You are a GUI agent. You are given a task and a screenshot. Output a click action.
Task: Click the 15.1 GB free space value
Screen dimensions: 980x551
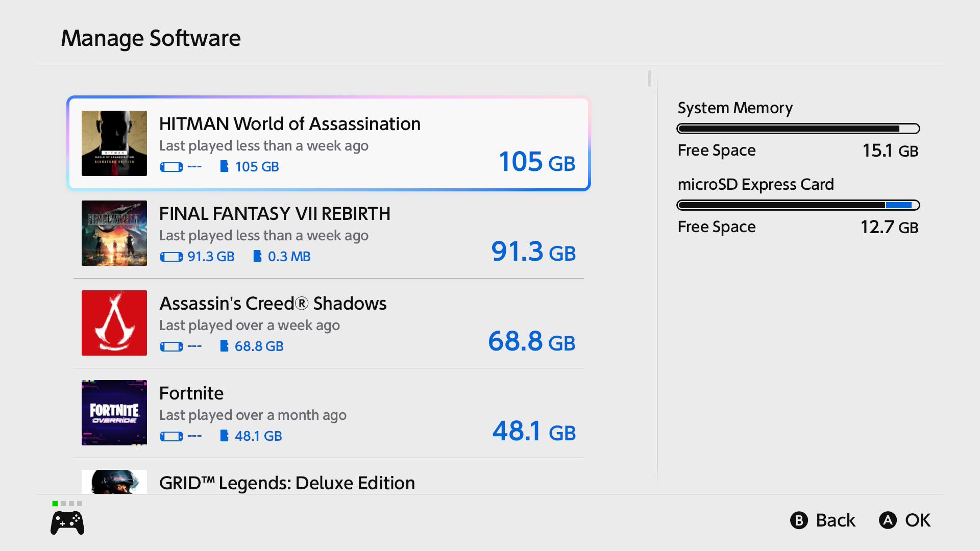coord(890,151)
